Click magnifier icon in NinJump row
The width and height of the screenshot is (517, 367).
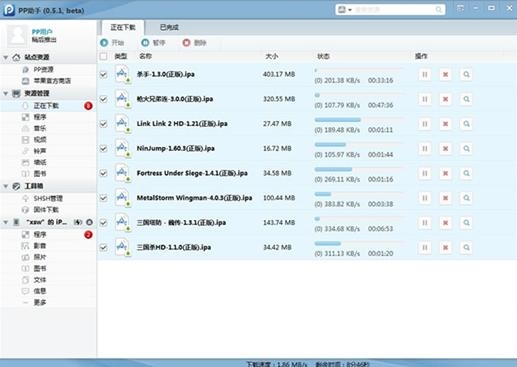[466, 149]
